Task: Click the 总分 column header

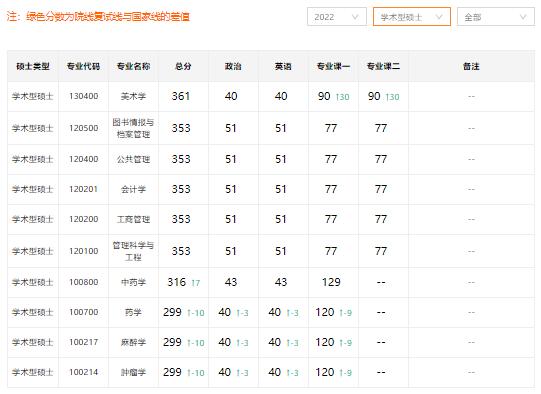Action: [183, 66]
